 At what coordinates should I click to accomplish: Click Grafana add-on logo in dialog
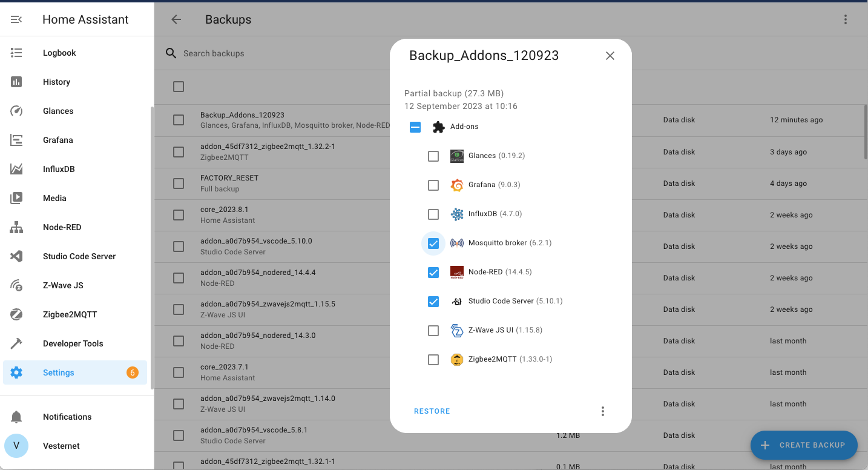click(x=457, y=185)
